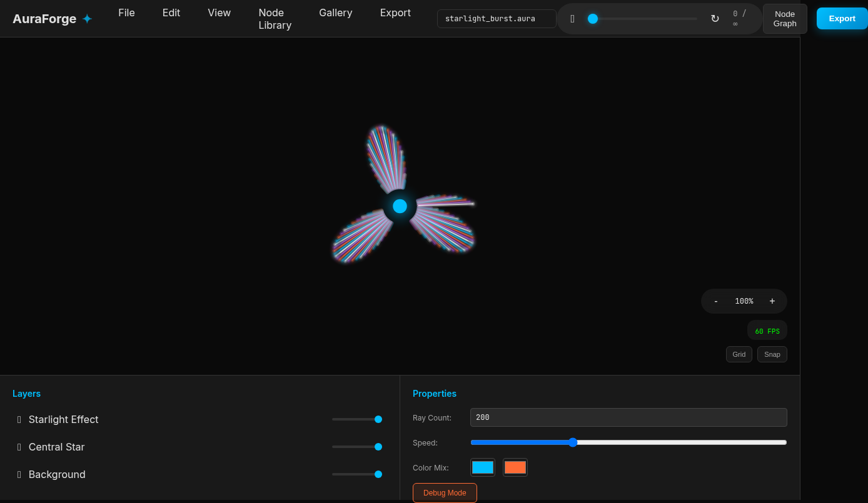Click the frame counter showing 0 / ∞
Image resolution: width=868 pixels, height=503 pixels.
[x=739, y=18]
